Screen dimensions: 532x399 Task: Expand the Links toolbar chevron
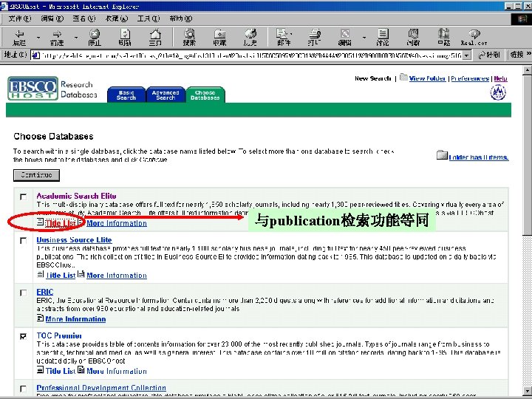[528, 54]
